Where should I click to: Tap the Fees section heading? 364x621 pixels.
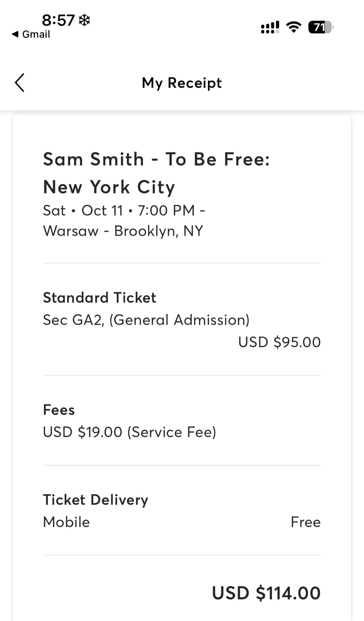click(59, 410)
